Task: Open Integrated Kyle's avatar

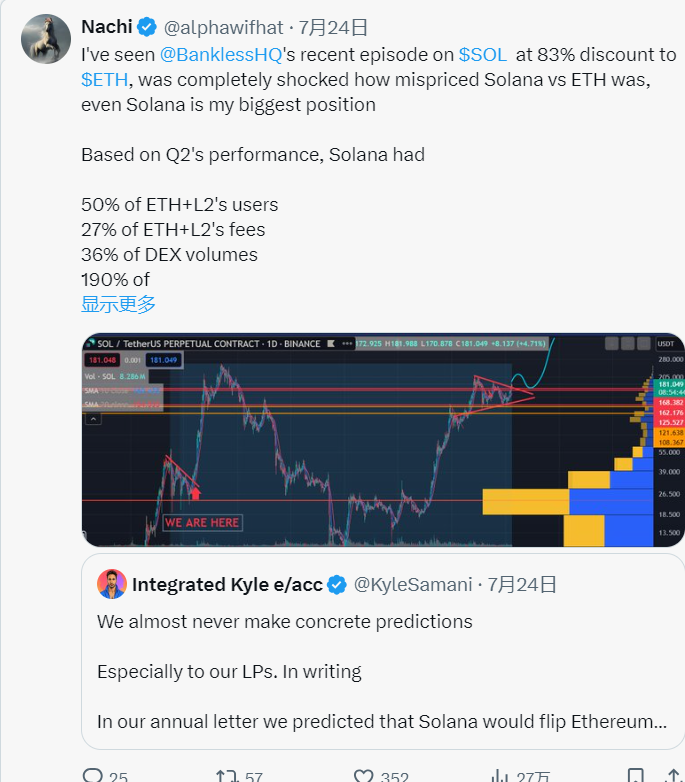Action: tap(112, 584)
